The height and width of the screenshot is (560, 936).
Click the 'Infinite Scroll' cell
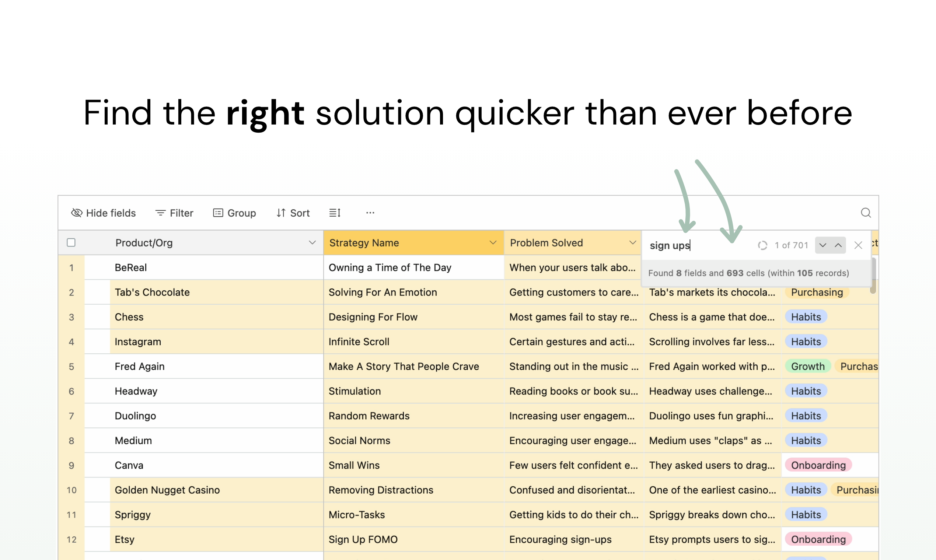(x=414, y=342)
